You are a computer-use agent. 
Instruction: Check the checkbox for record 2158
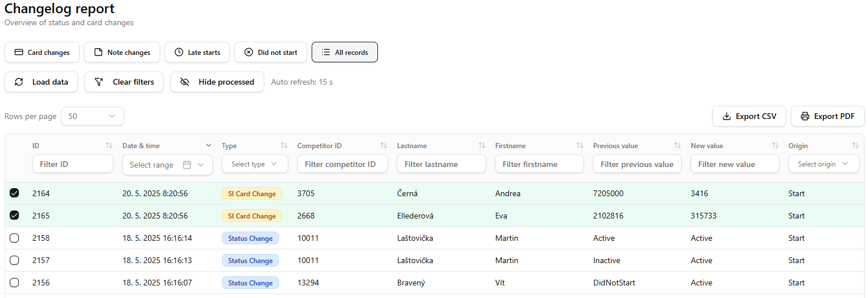(x=14, y=238)
